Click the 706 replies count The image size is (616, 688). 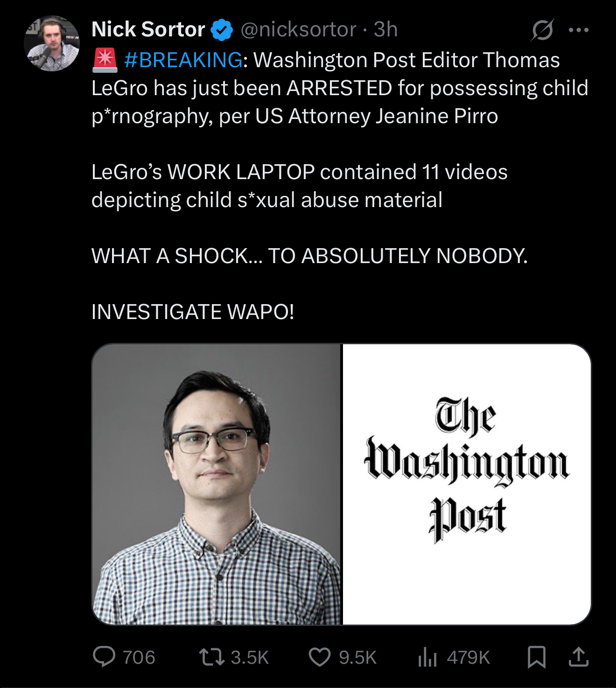(139, 657)
